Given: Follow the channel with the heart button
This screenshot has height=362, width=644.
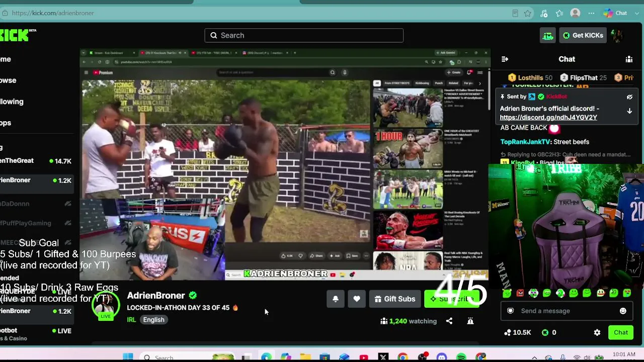Looking at the screenshot, I should point(357,299).
